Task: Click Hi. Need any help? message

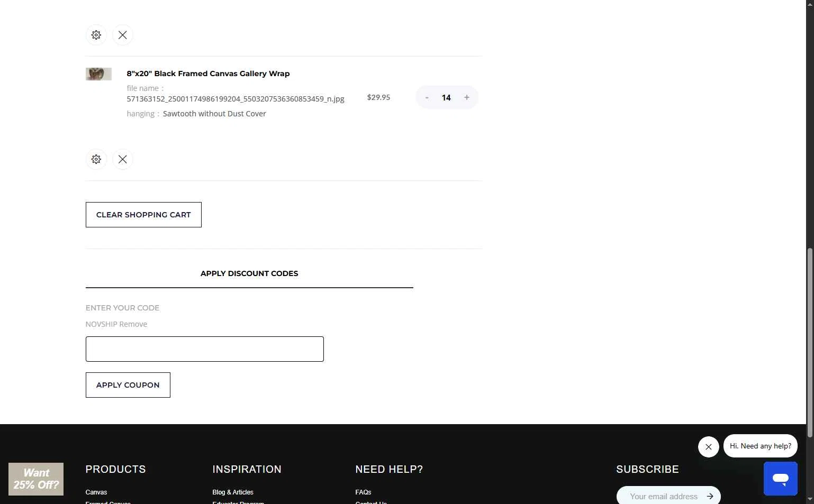Action: pyautogui.click(x=761, y=446)
